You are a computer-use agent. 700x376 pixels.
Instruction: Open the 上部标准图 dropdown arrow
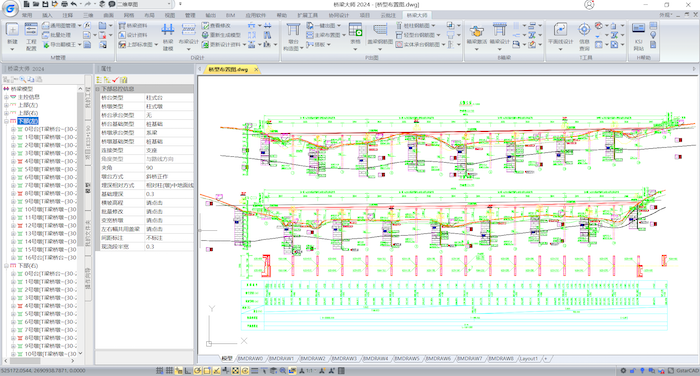click(x=156, y=45)
